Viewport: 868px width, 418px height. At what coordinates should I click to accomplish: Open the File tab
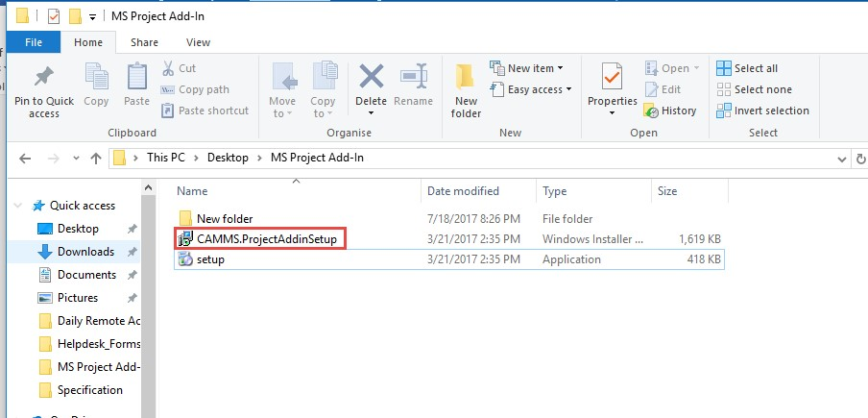[x=34, y=42]
